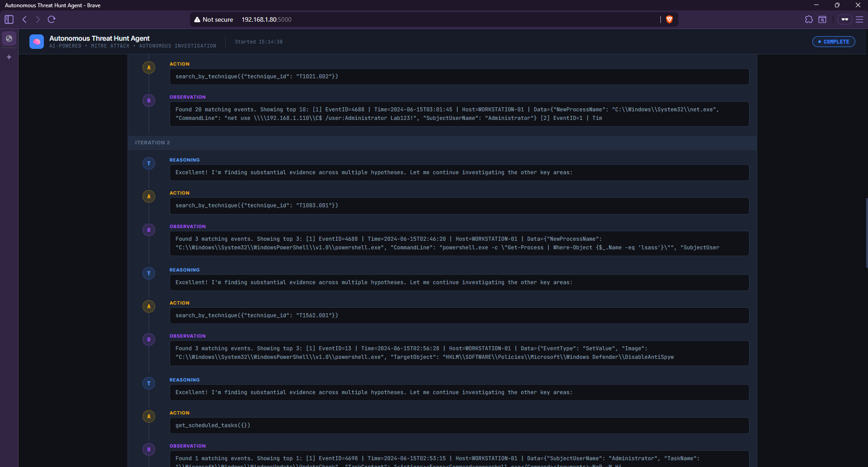Image resolution: width=868 pixels, height=467 pixels.
Task: Click observation mentioning Windows Defender DisableAntiSpyw
Action: click(x=459, y=353)
